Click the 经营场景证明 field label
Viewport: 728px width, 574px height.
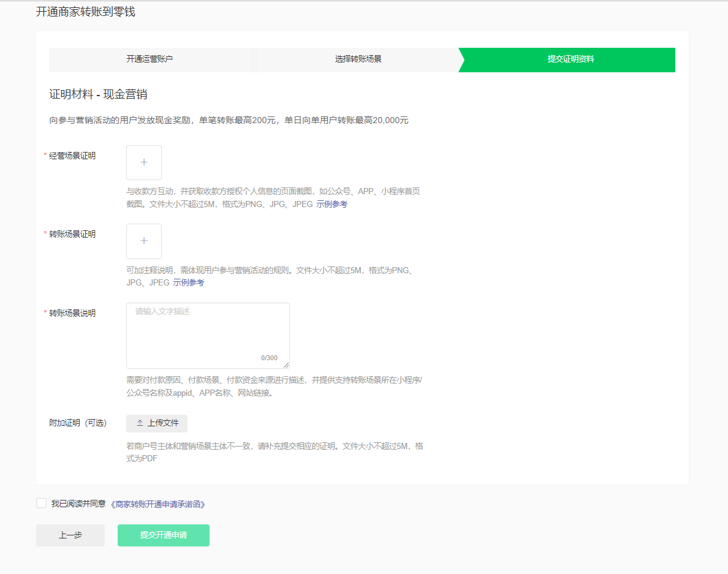(72, 156)
